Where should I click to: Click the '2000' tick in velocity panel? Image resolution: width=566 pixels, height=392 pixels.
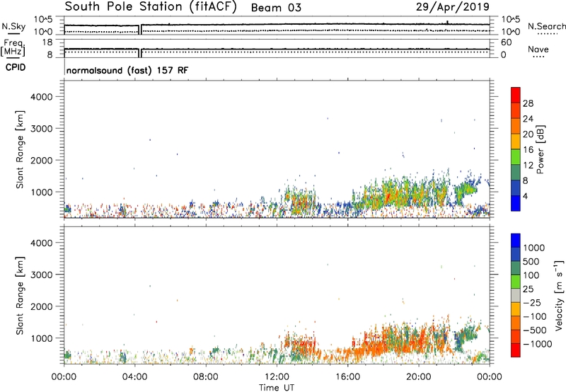click(42, 306)
